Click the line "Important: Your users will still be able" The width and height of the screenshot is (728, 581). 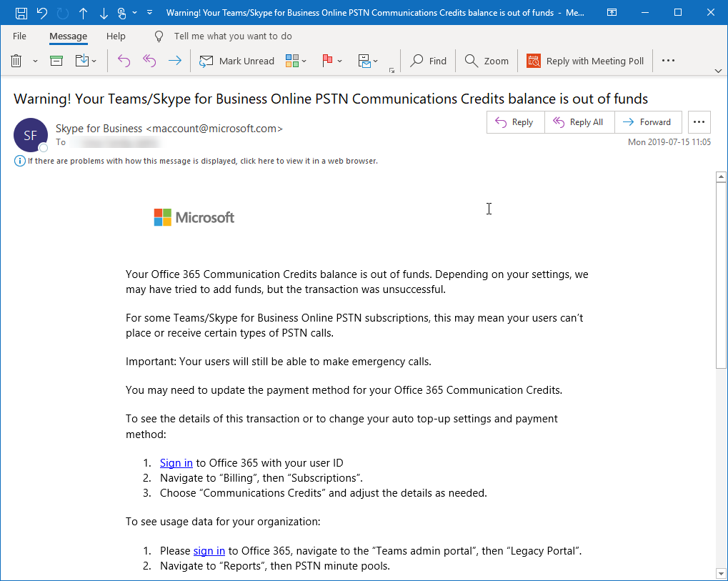pyautogui.click(x=279, y=362)
